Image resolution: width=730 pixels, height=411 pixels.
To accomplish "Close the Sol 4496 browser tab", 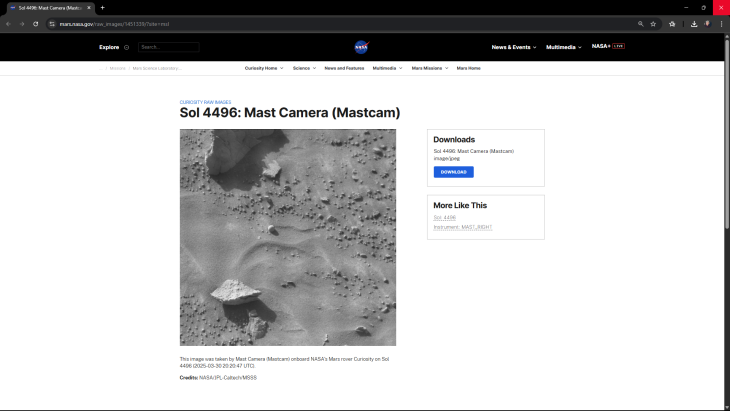I will click(x=89, y=7).
